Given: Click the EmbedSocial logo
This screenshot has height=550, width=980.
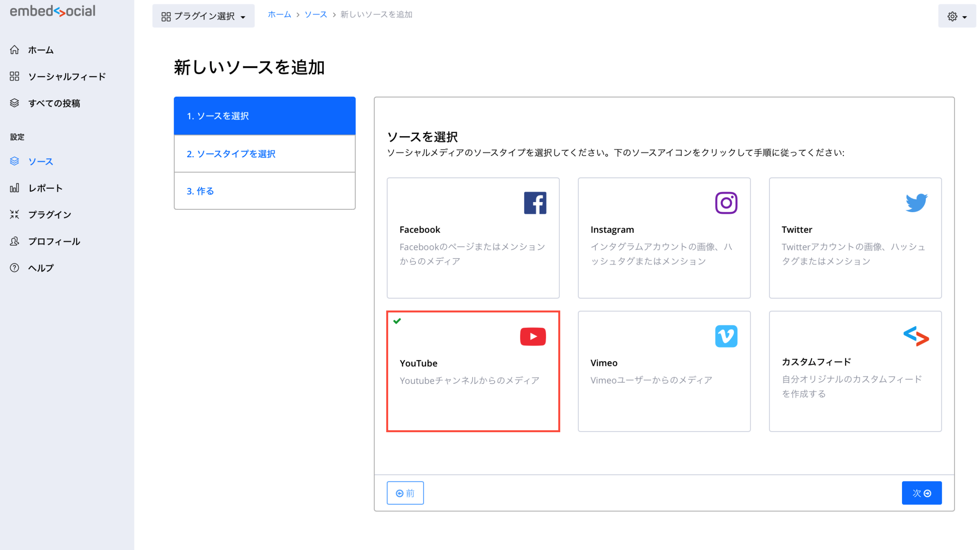Looking at the screenshot, I should click(x=52, y=11).
